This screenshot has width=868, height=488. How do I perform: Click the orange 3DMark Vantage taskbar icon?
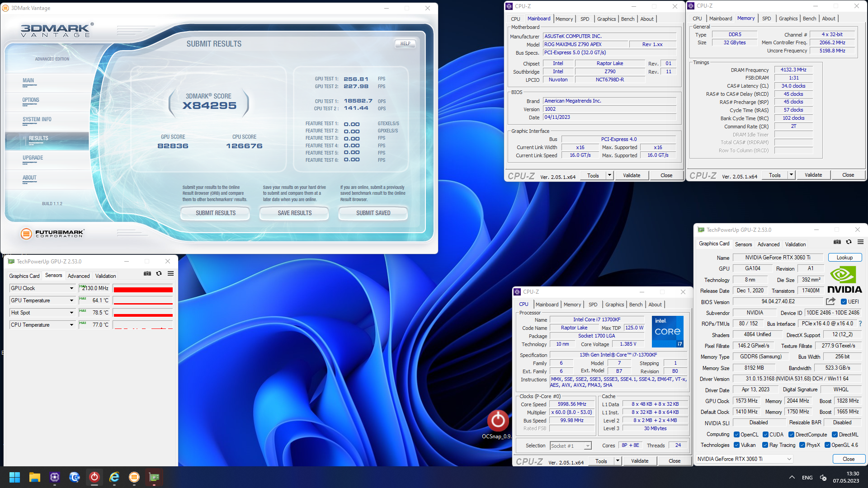click(134, 477)
